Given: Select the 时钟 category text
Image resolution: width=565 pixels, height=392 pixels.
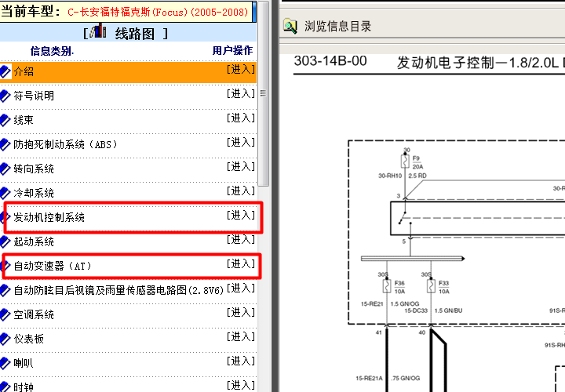Looking at the screenshot, I should pyautogui.click(x=24, y=387).
